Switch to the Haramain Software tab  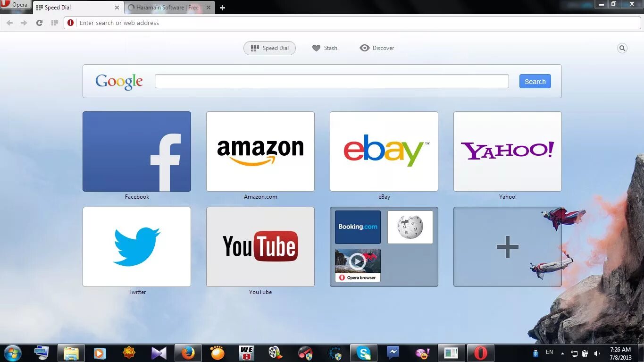(167, 8)
